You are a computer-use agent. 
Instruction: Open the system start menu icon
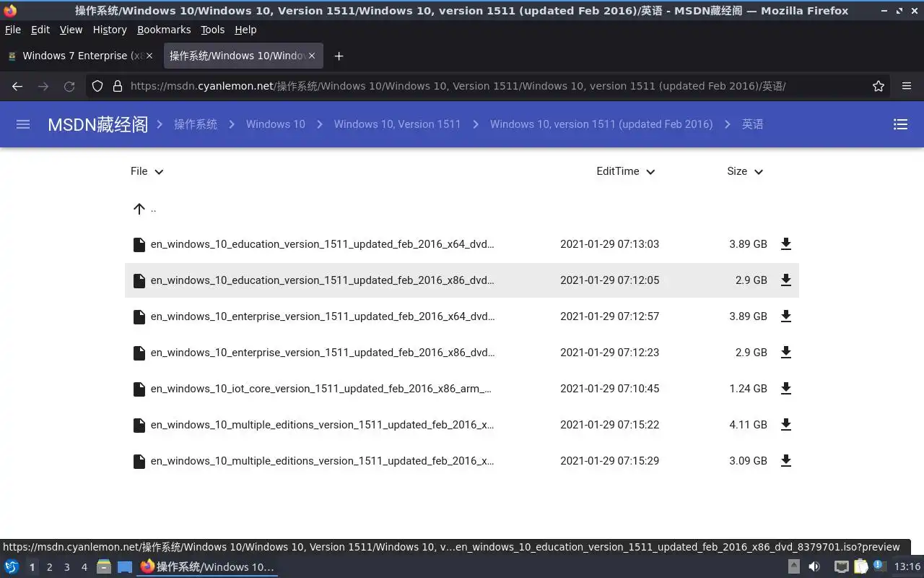pos(12,566)
